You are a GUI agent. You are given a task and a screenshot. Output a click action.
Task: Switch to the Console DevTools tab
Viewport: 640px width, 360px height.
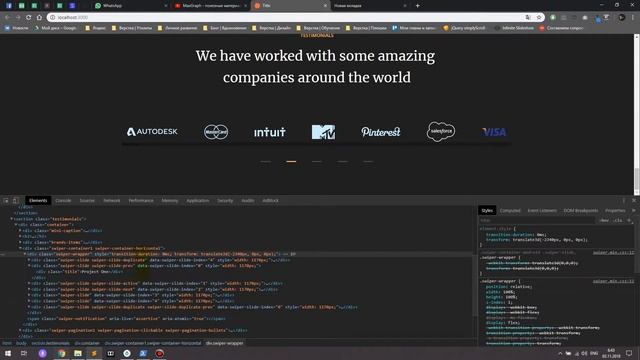click(x=63, y=200)
